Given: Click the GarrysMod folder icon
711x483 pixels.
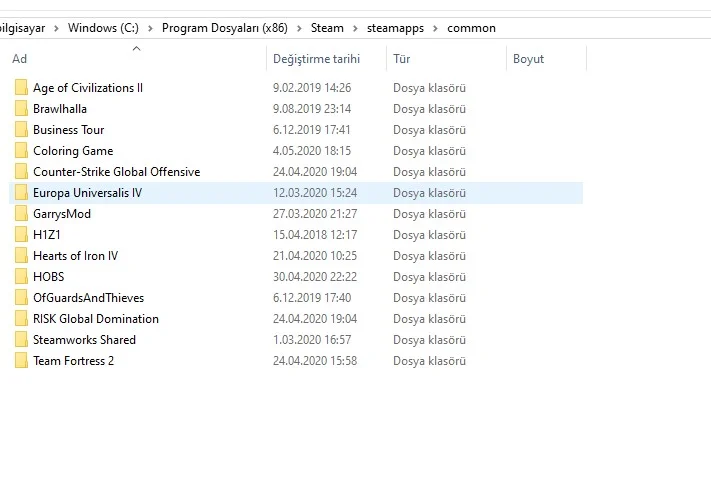Looking at the screenshot, I should [x=21, y=214].
